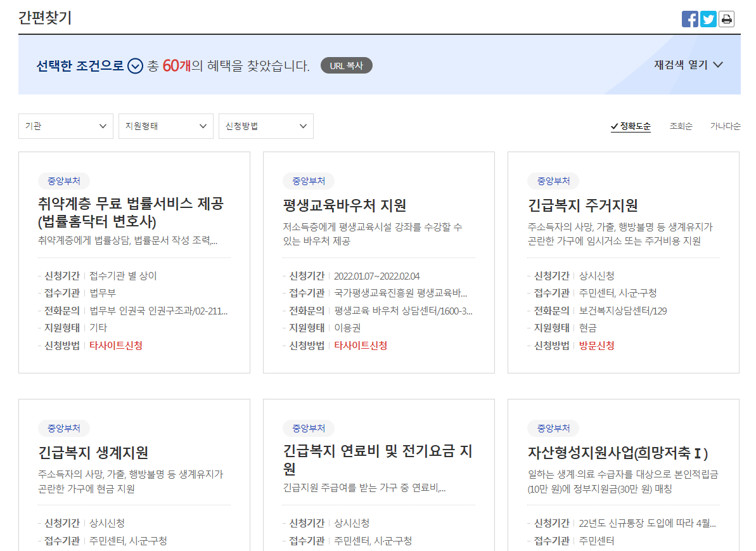Click 법무부 접수기관 value
The height and width of the screenshot is (551, 756).
click(x=103, y=294)
